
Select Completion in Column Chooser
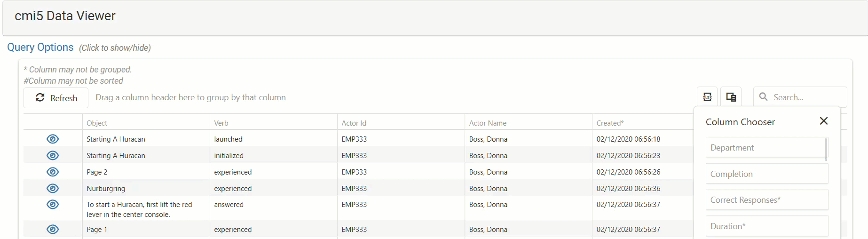click(767, 174)
